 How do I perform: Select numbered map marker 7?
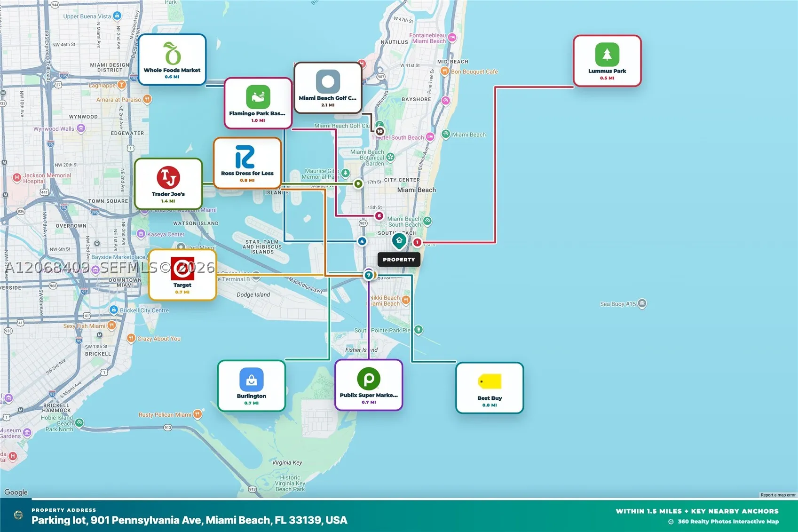click(369, 275)
